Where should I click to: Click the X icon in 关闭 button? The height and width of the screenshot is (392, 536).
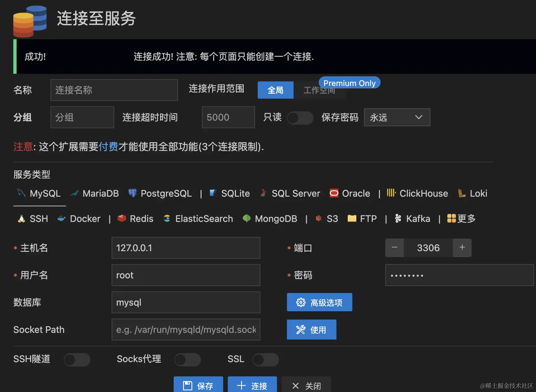[295, 386]
